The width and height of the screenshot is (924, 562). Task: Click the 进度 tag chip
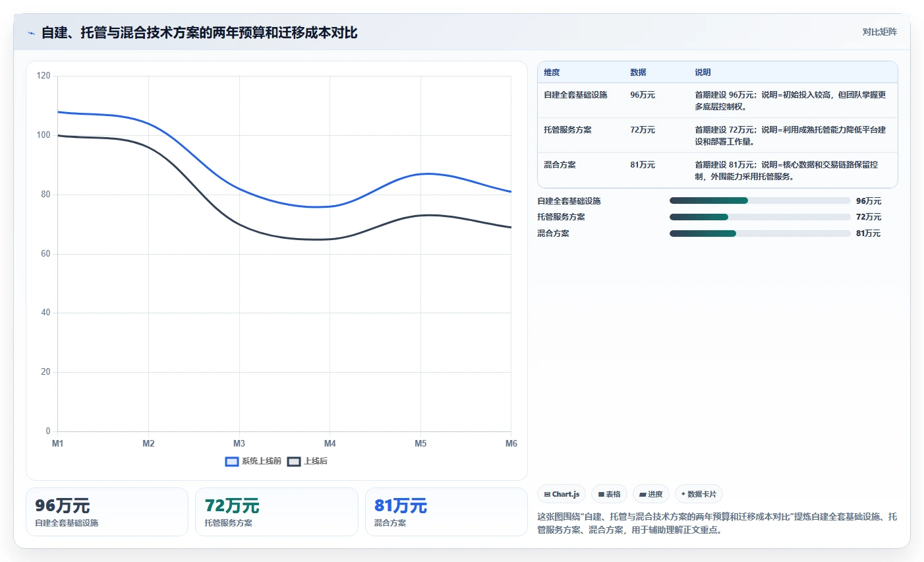[651, 494]
